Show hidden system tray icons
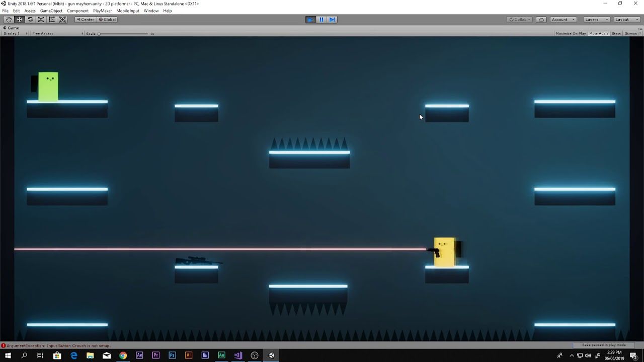Screen dimensions: 644x362 (572, 356)
